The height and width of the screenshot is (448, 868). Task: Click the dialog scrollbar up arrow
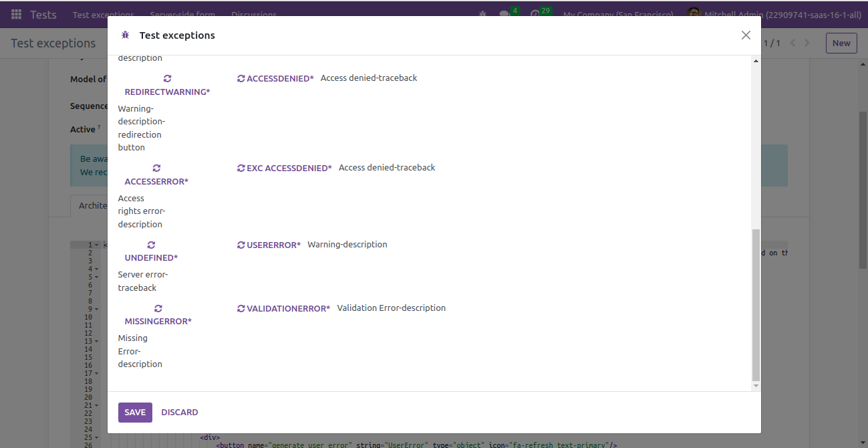(756, 61)
